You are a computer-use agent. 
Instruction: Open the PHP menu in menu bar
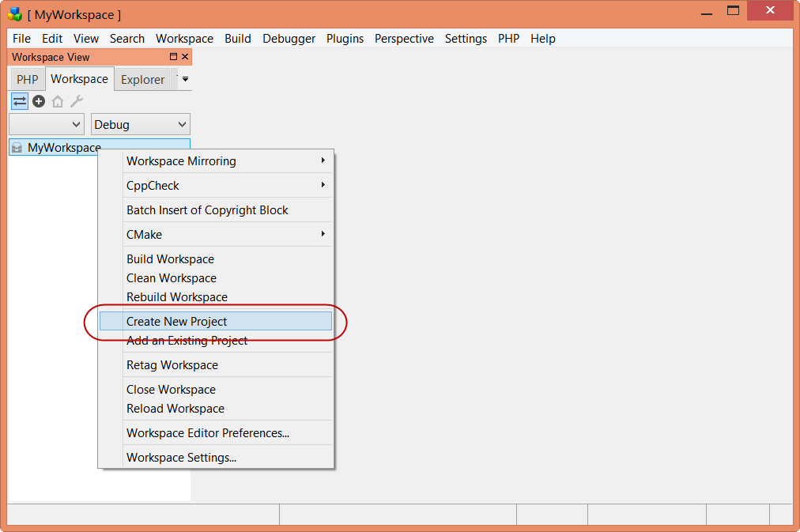(x=508, y=39)
